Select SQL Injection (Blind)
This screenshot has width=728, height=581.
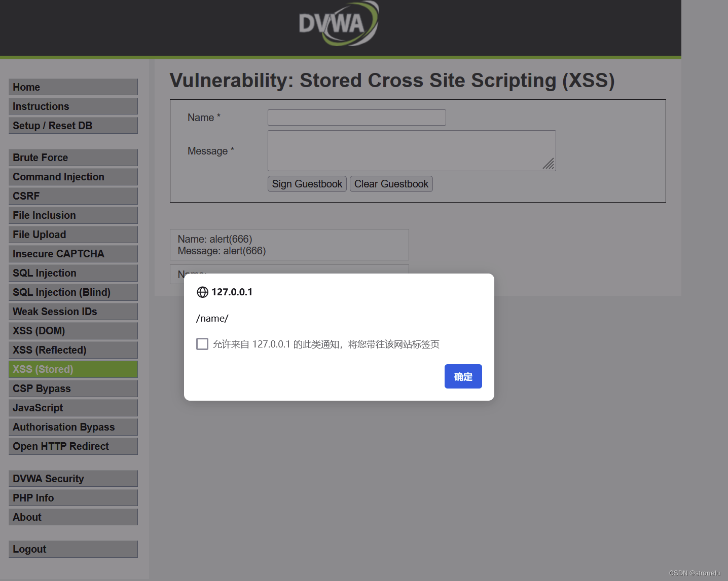click(73, 292)
